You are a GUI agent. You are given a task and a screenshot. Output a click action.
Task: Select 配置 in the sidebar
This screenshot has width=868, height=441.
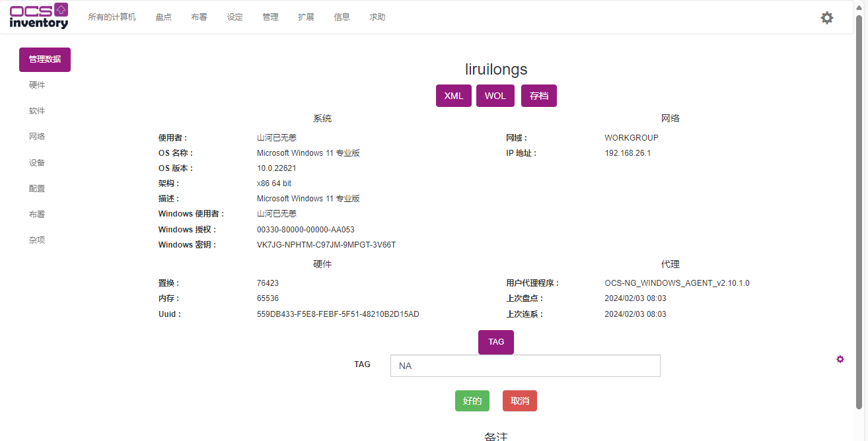[x=37, y=189]
